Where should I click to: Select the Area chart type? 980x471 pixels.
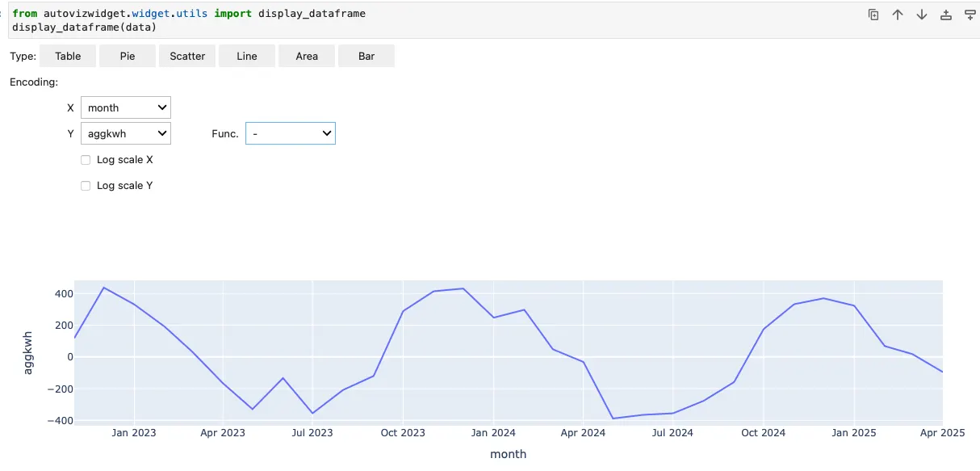[306, 56]
